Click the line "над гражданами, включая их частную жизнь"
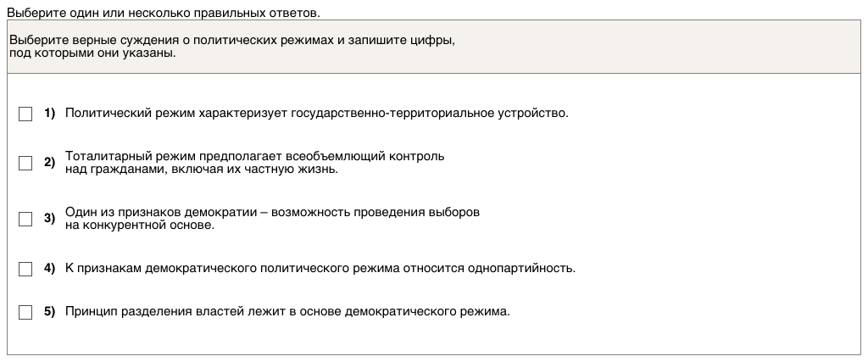This screenshot has width=868, height=362. [201, 170]
